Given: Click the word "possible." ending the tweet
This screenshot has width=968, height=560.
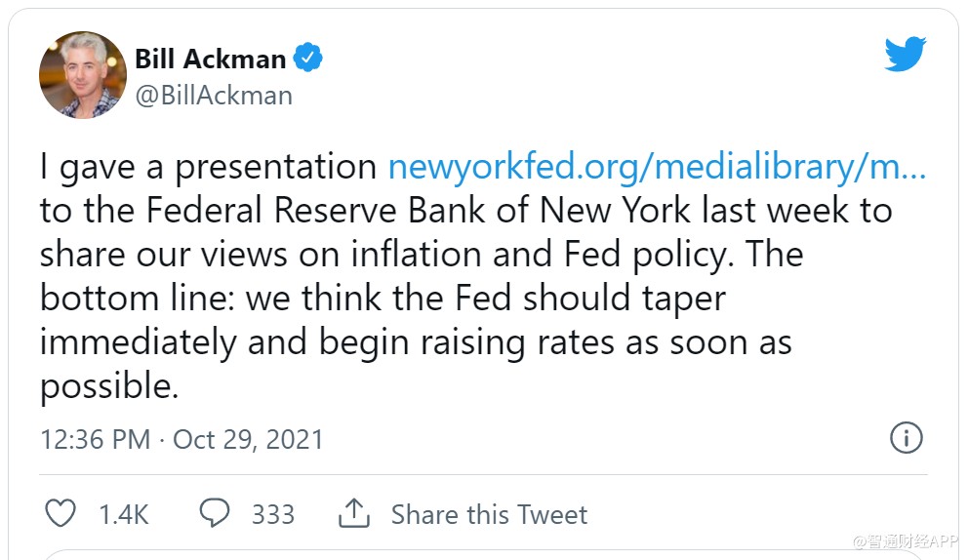Looking at the screenshot, I should (109, 387).
